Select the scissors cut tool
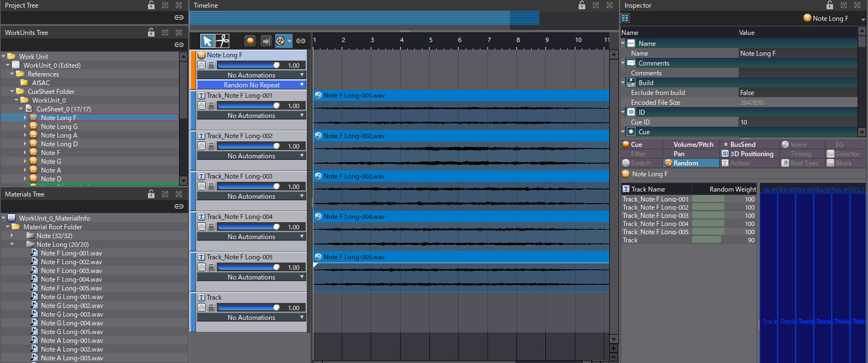868x363 pixels. 222,41
